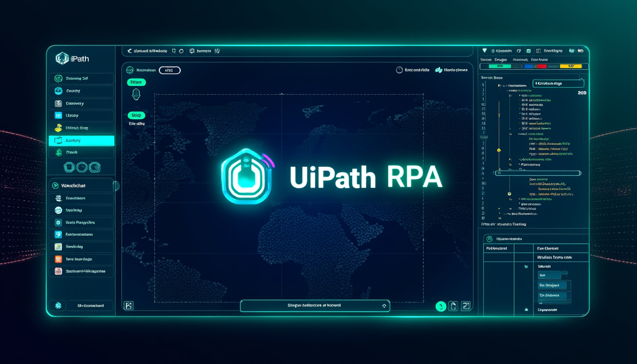Click the crop-corner icon at canvas bottom left

pos(128,306)
